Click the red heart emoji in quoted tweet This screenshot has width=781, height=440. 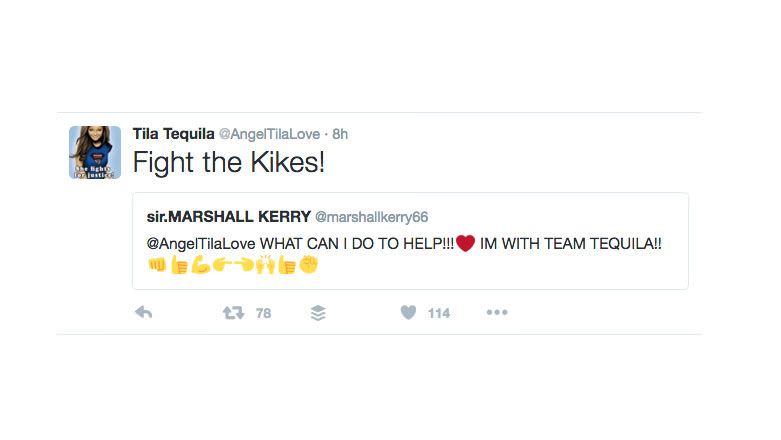pos(465,243)
